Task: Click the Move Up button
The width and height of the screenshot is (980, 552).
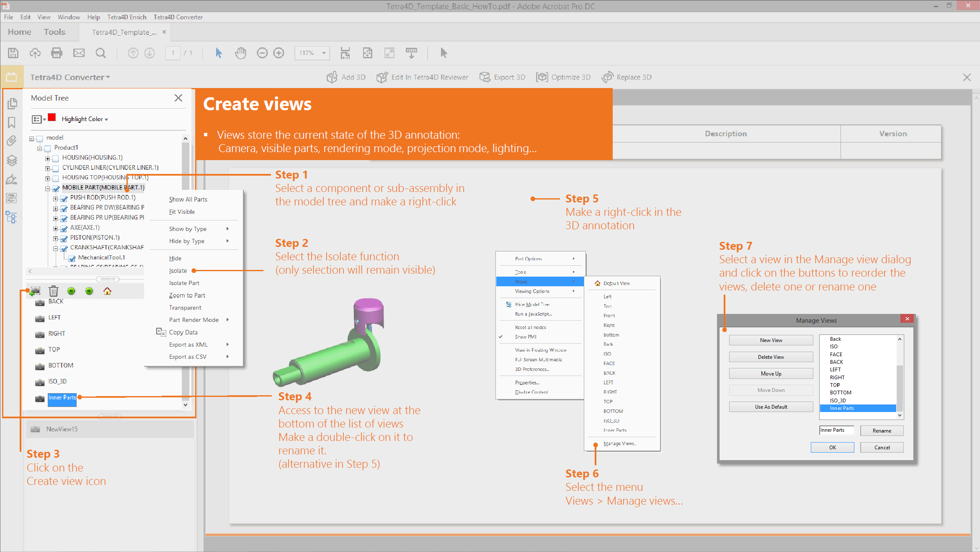Action: point(771,373)
